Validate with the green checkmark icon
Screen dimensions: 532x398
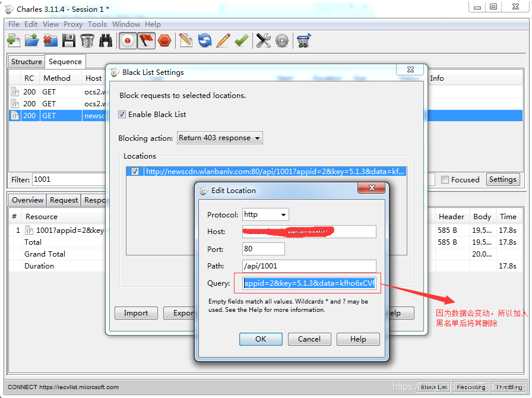tap(241, 41)
